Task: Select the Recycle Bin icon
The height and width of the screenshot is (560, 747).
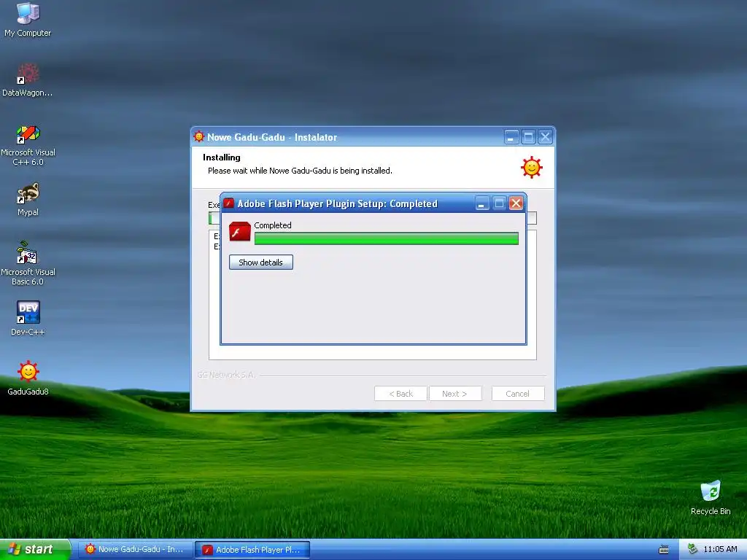Action: pyautogui.click(x=711, y=498)
